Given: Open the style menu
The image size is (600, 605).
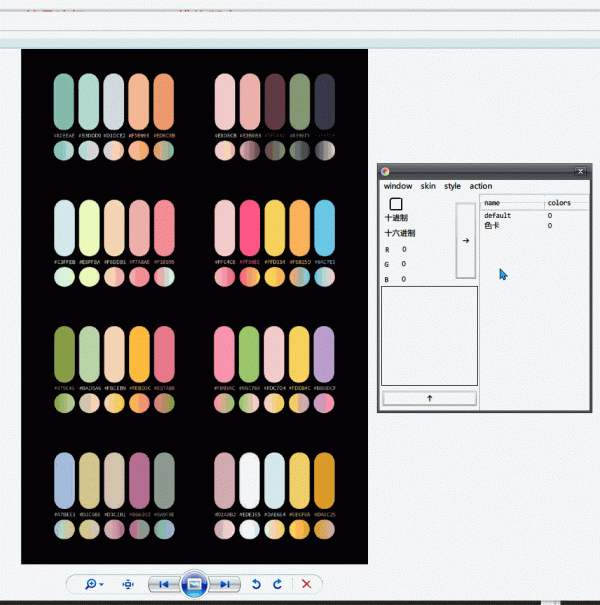Looking at the screenshot, I should point(453,186).
